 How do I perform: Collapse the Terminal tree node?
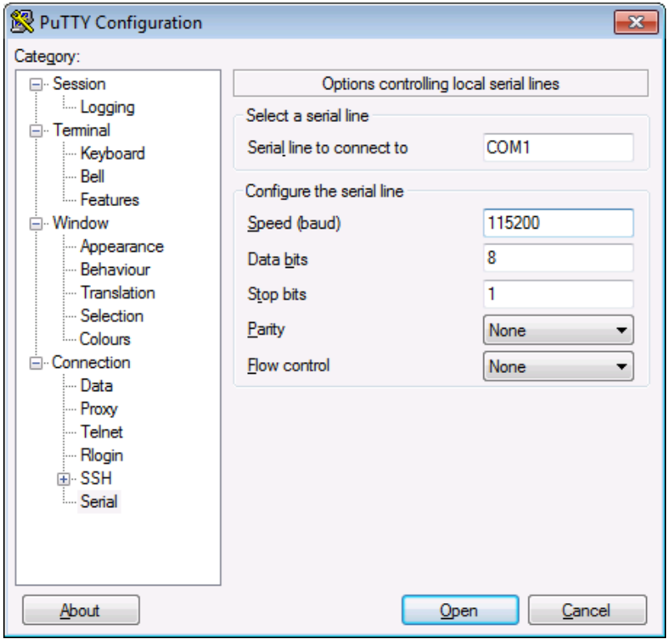point(36,131)
